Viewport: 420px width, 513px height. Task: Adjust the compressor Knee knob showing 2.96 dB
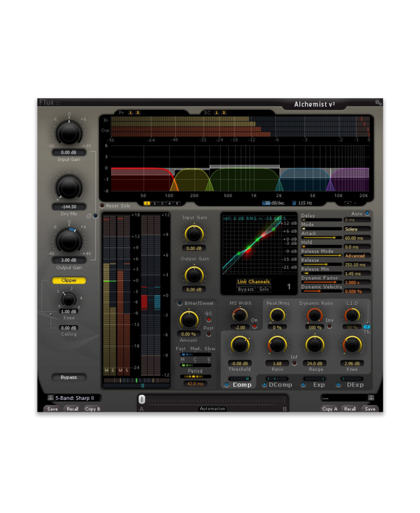[352, 345]
